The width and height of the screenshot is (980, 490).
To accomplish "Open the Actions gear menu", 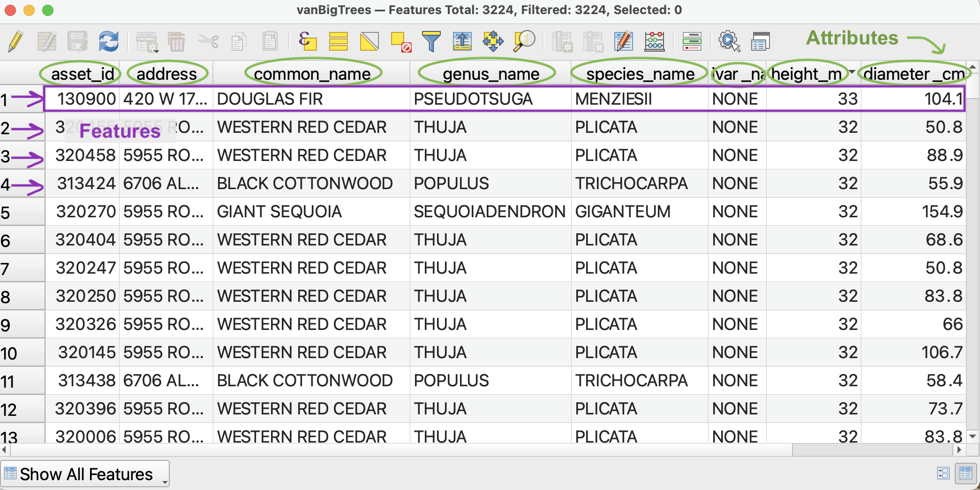I will [x=729, y=41].
